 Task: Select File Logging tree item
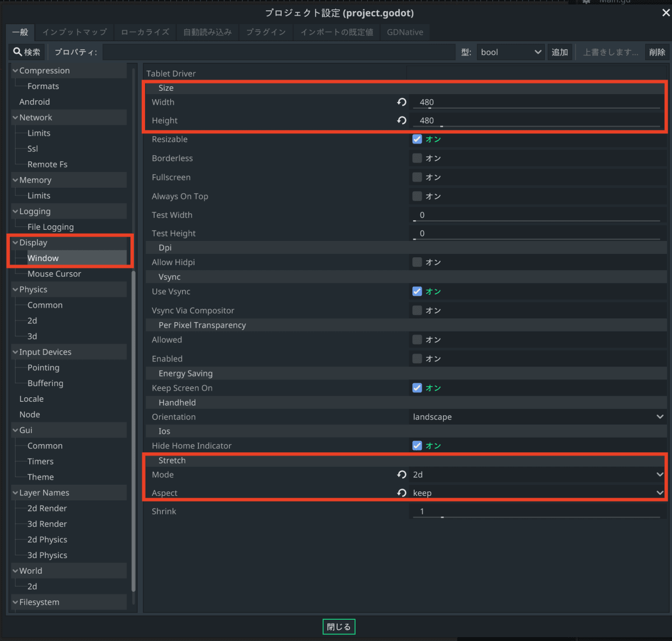pyautogui.click(x=50, y=227)
